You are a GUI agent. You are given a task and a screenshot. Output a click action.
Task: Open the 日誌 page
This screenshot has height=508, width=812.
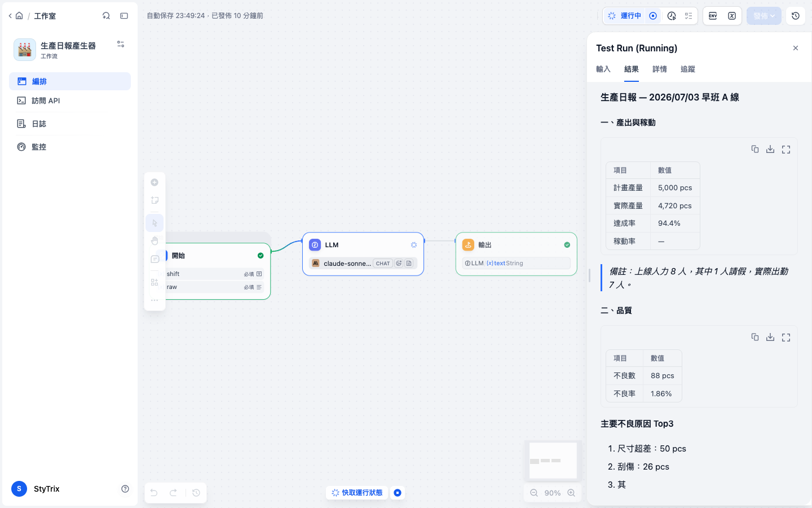click(70, 124)
